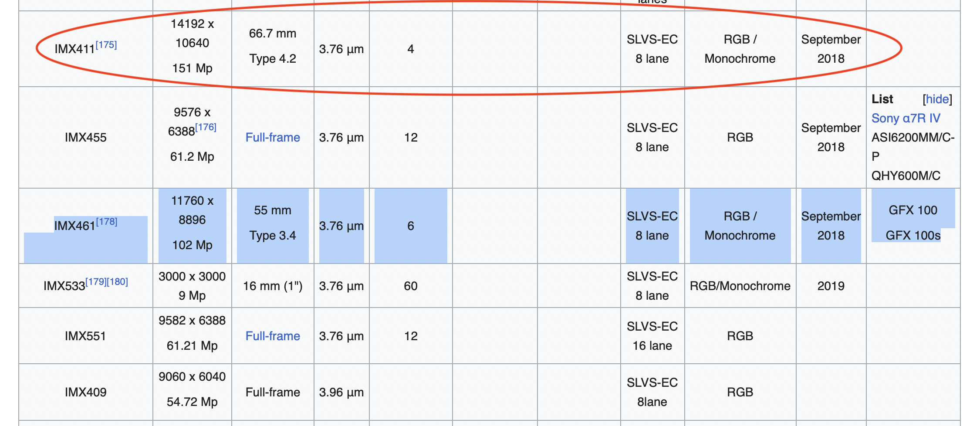Collapse the camera List using hide

pyautogui.click(x=937, y=99)
